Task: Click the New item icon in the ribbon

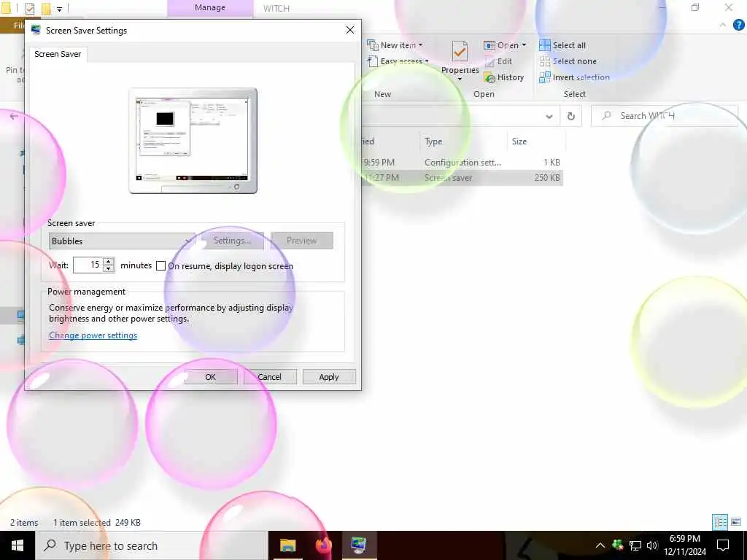Action: [x=373, y=45]
